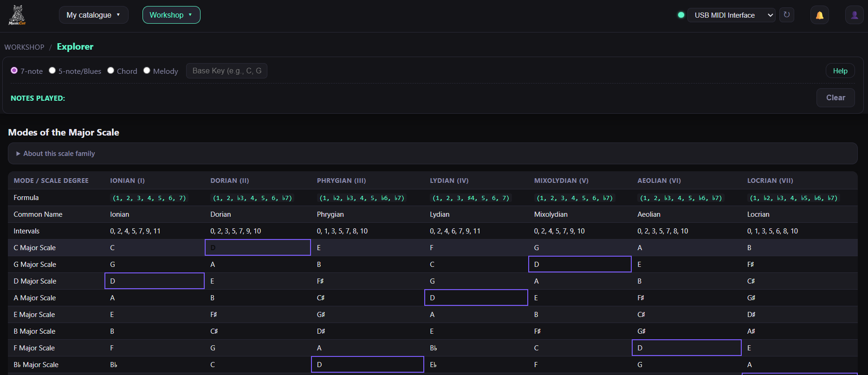Click the C Major Scale row label

pyautogui.click(x=35, y=248)
